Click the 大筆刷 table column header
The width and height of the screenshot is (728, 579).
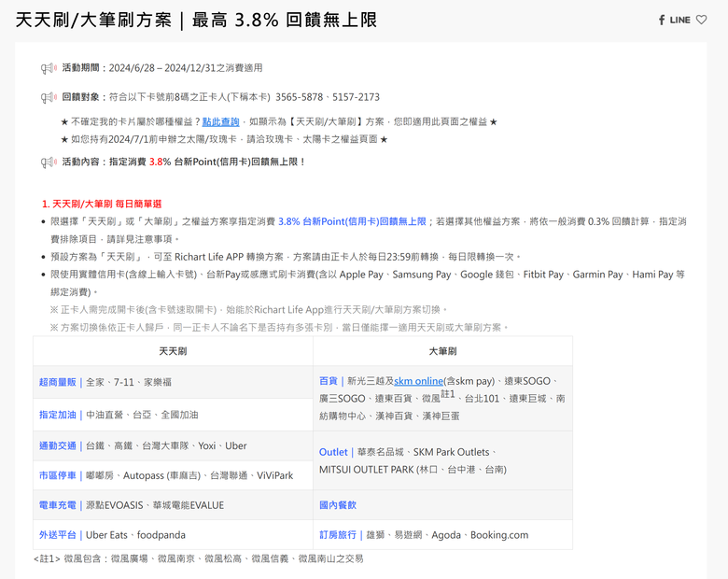tap(442, 351)
